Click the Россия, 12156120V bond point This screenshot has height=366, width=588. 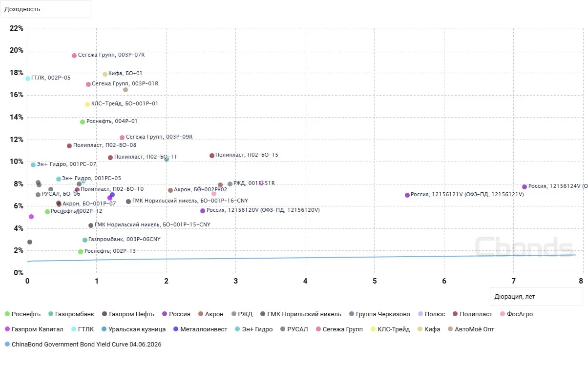click(x=203, y=211)
